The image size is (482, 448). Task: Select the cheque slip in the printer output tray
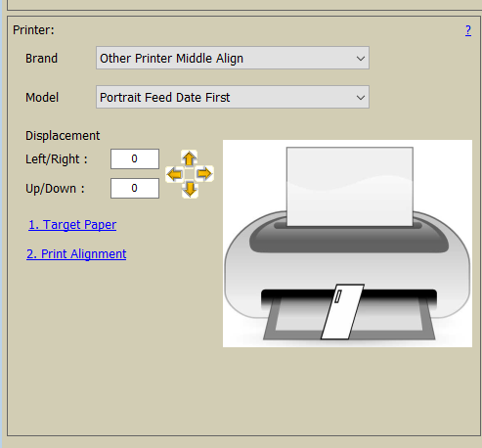[x=343, y=311]
